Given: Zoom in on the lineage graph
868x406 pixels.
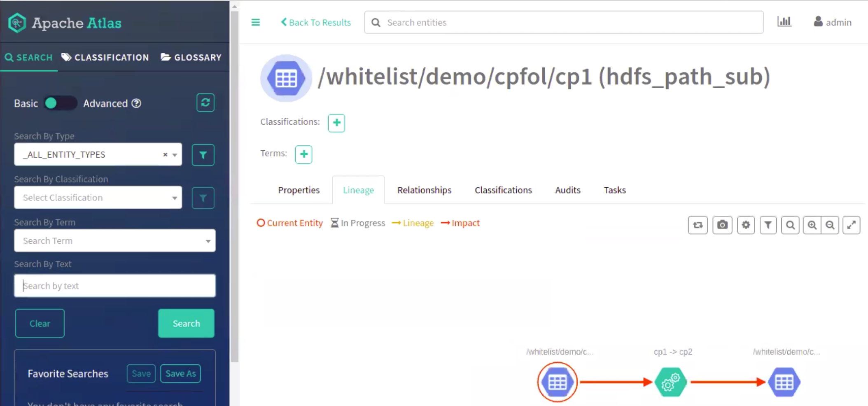Looking at the screenshot, I should (812, 225).
